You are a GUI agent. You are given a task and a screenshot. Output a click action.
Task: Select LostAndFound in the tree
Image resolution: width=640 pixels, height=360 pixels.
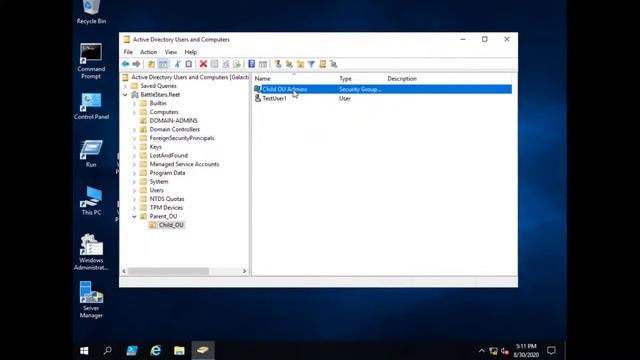click(169, 156)
